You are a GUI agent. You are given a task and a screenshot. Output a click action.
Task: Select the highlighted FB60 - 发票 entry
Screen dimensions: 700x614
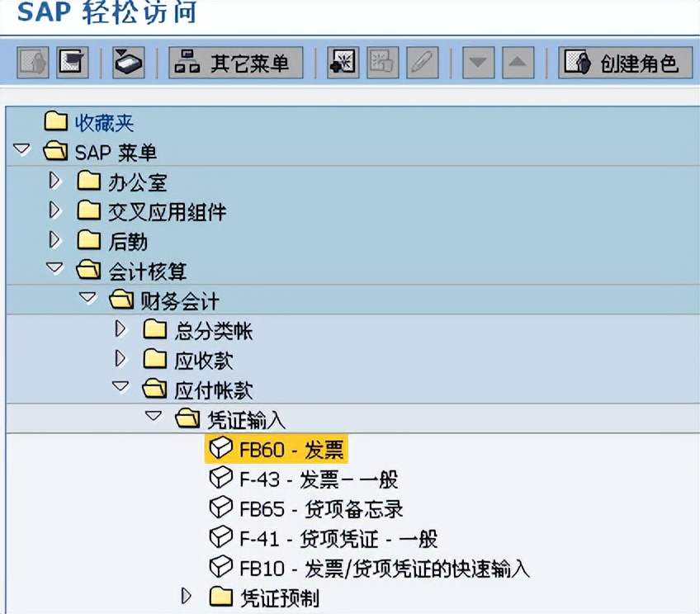293,449
